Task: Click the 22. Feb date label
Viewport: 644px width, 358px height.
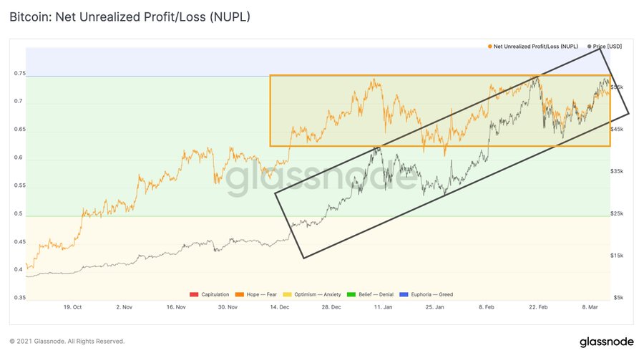Action: pyautogui.click(x=538, y=307)
